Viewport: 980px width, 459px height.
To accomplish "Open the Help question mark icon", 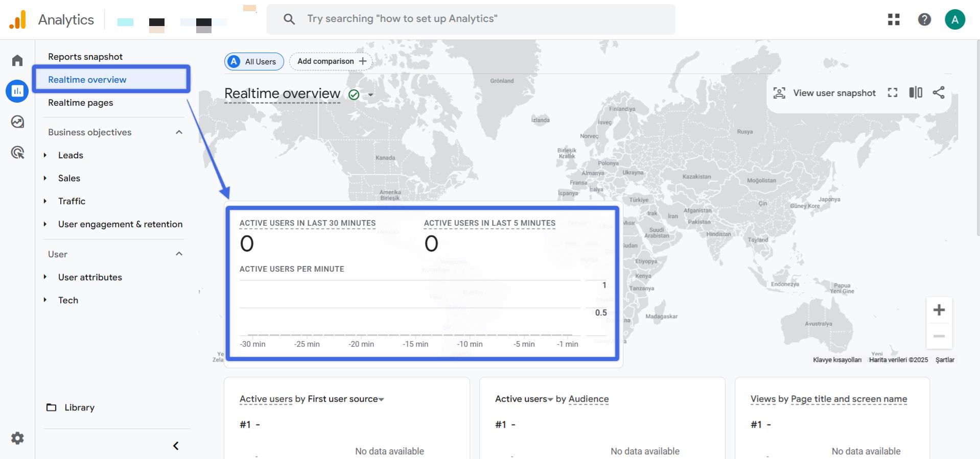I will point(924,19).
